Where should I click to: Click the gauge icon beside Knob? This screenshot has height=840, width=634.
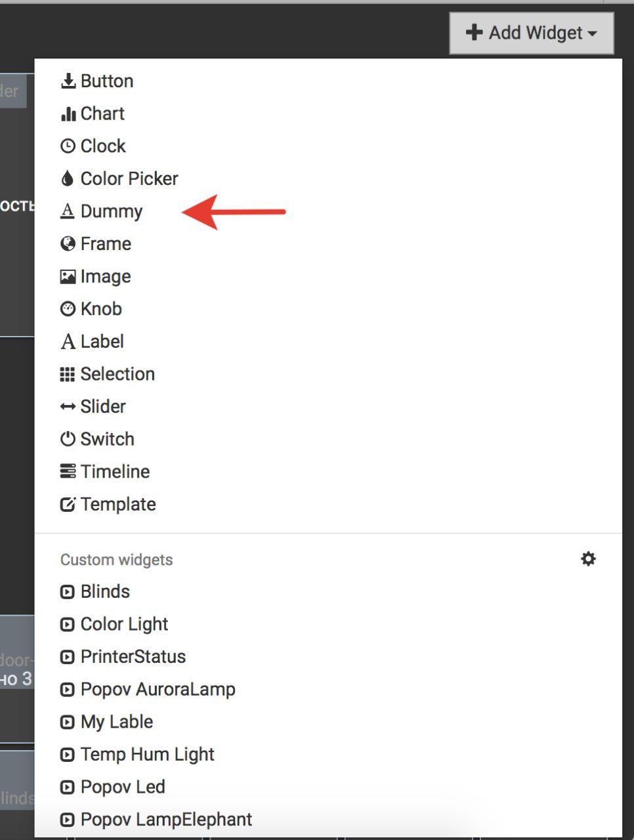click(68, 308)
